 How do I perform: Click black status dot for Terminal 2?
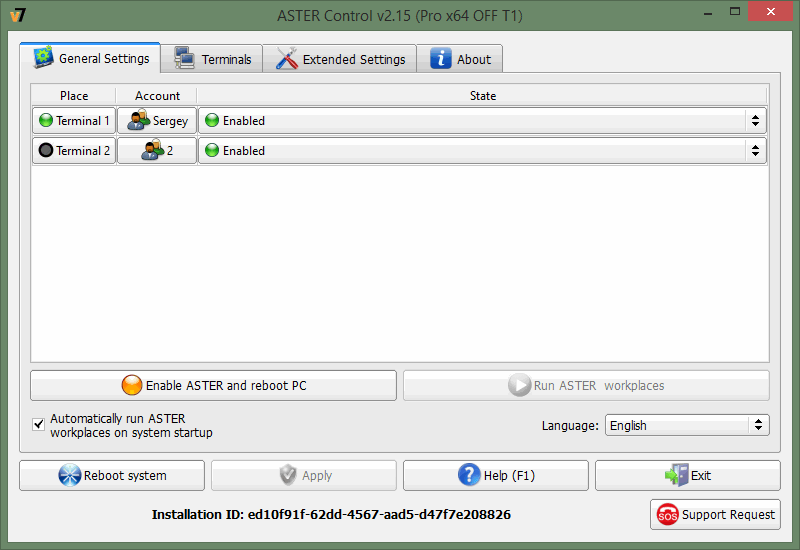(46, 150)
